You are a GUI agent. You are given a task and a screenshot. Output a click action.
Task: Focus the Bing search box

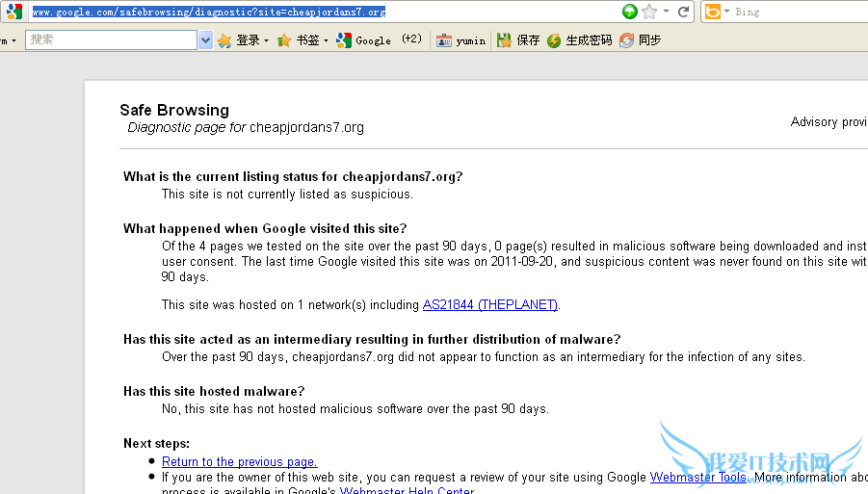802,12
